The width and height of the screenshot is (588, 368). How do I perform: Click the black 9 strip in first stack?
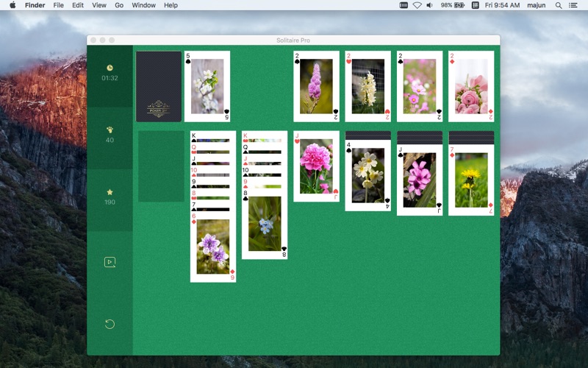213,183
